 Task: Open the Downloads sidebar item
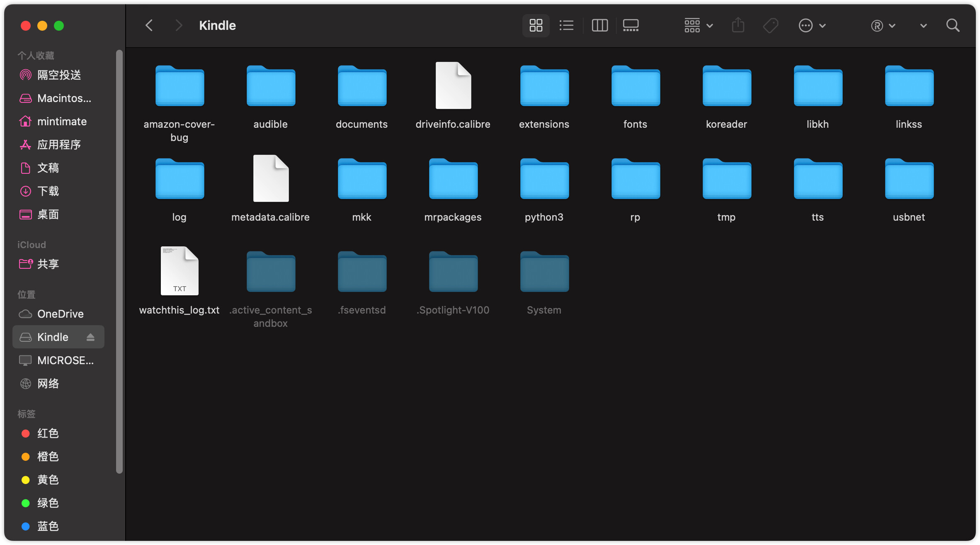point(48,191)
